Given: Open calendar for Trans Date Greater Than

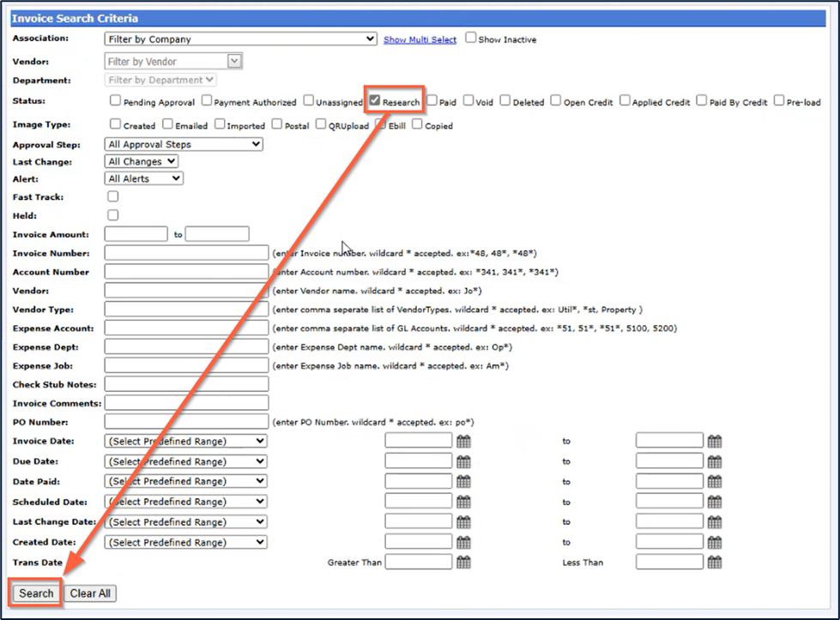Looking at the screenshot, I should click(x=463, y=563).
